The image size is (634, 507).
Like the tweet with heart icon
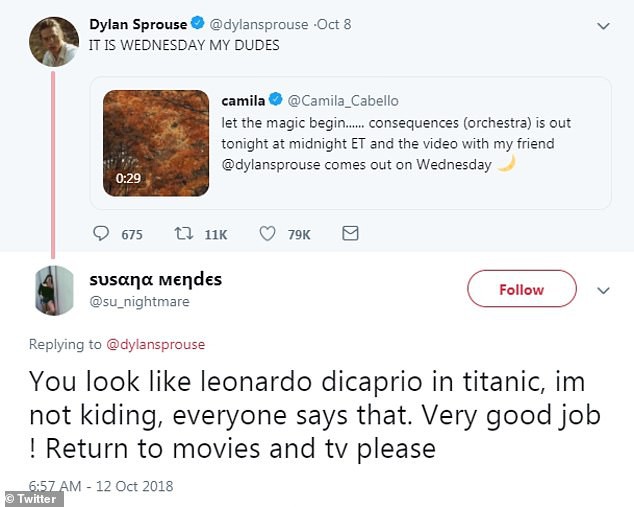[267, 234]
